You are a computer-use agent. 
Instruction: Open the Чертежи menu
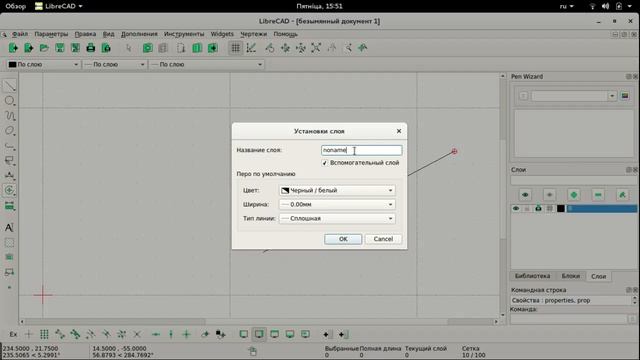[x=253, y=34]
